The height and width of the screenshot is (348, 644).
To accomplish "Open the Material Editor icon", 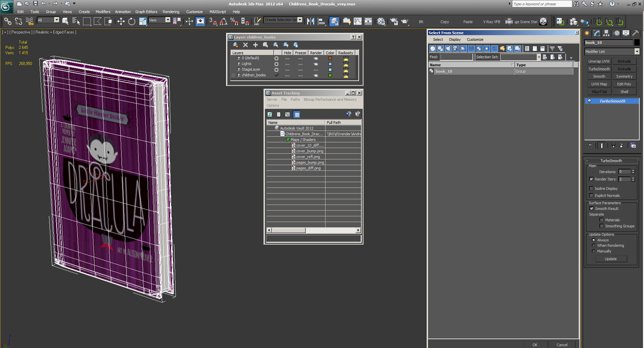I will click(x=381, y=21).
